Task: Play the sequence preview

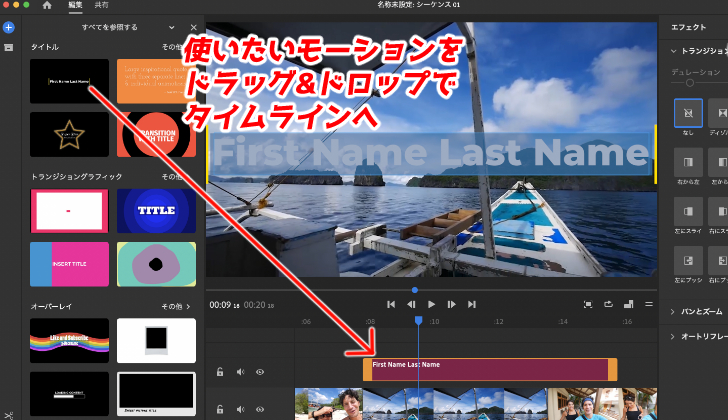Action: 431,304
